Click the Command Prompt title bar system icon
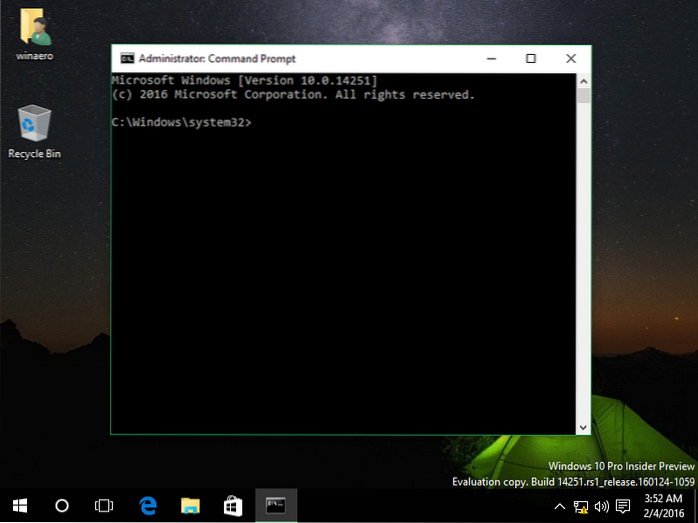This screenshot has height=523, width=698. (127, 59)
